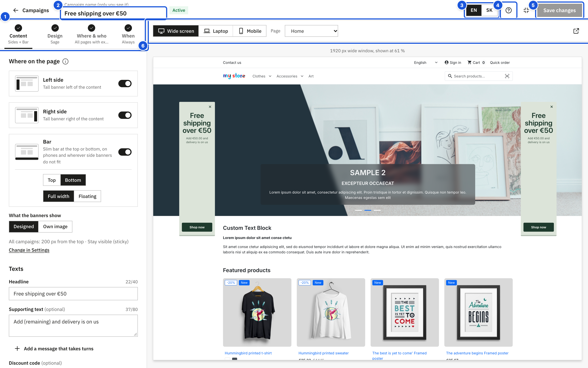Toggle the Left side banner switch
588x368 pixels.
pos(125,84)
